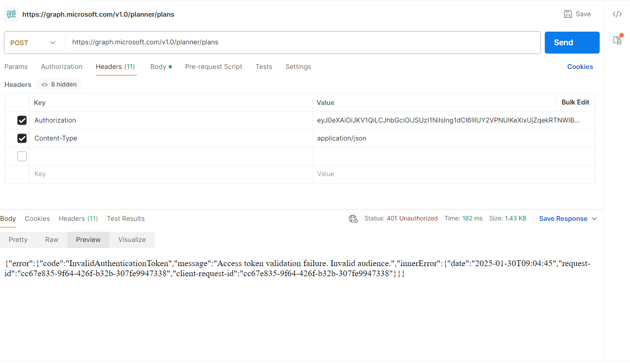Viewport: 630px width, 364px height.
Task: Click the Authorization token value cell
Action: coord(453,120)
